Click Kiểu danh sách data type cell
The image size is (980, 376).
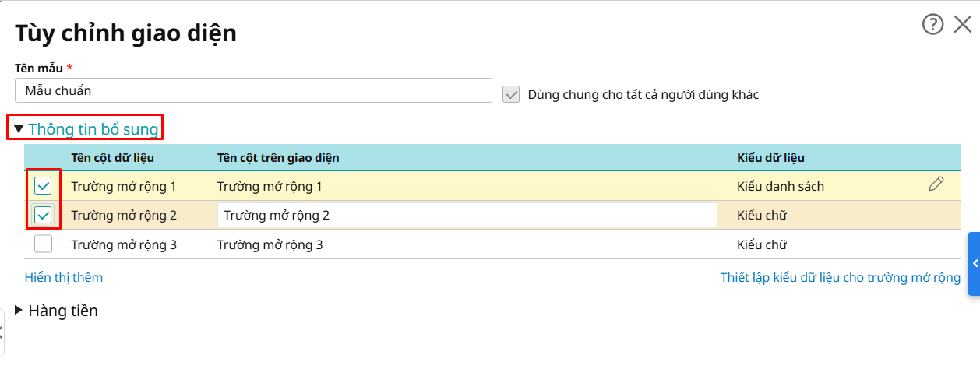780,186
